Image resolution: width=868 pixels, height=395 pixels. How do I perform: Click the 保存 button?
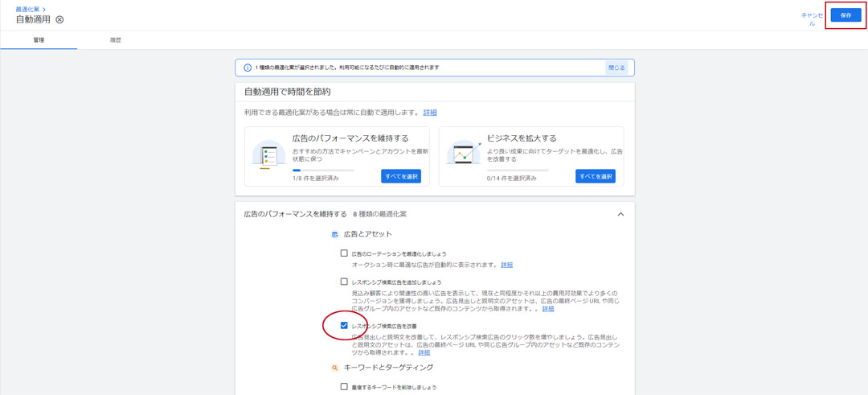845,15
